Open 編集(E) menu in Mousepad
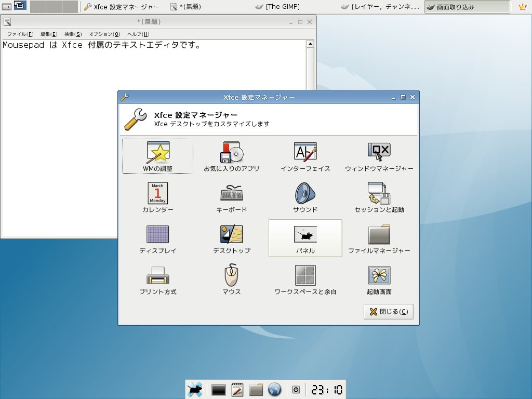The height and width of the screenshot is (399, 532). tap(49, 34)
